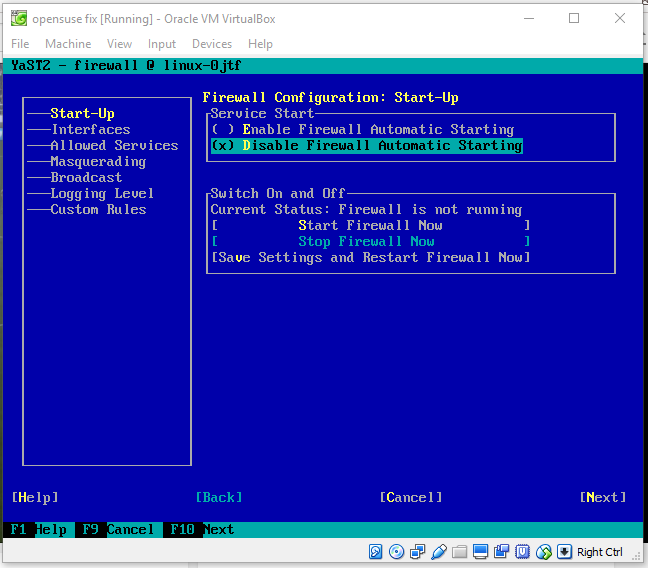Screen dimensions: 648x568
Task: Select Enable Firewall Automatic Starting radio
Action: pos(362,129)
